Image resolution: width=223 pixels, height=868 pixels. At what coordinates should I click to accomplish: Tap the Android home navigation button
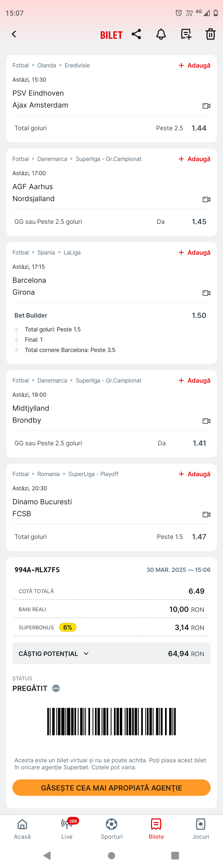[x=111, y=856]
